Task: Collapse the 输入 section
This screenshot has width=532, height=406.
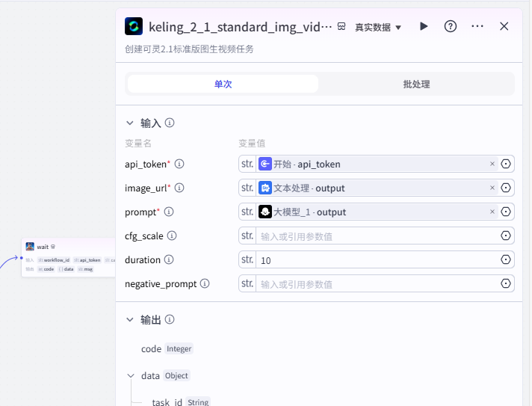Action: click(129, 123)
